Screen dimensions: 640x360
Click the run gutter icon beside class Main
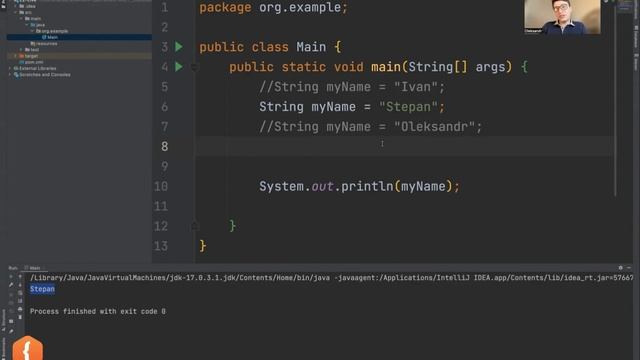coord(179,47)
